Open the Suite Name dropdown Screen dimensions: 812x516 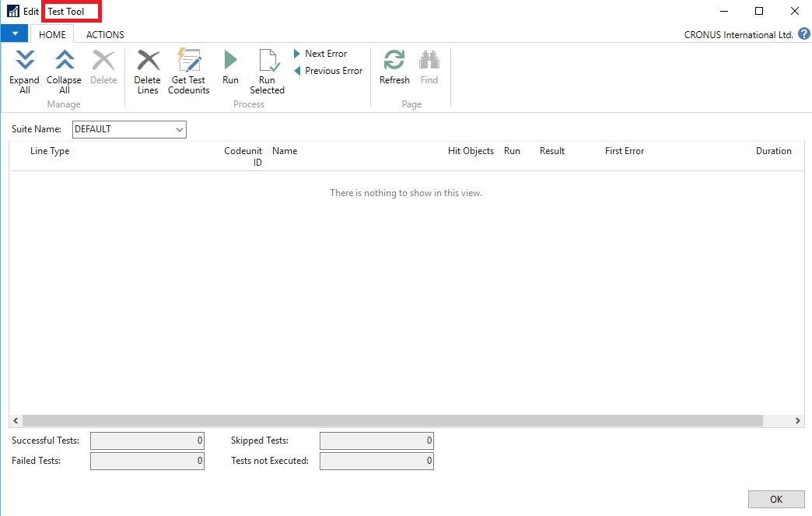[180, 129]
